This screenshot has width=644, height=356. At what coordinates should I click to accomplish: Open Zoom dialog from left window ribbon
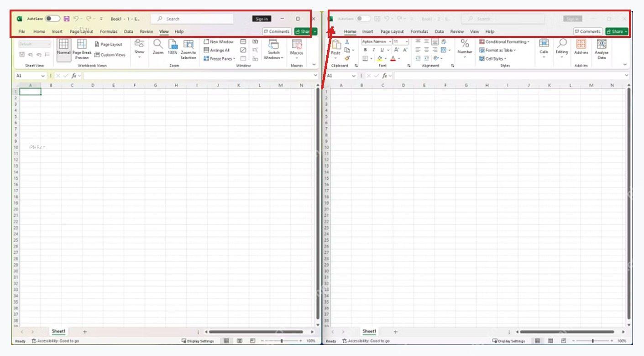point(158,47)
